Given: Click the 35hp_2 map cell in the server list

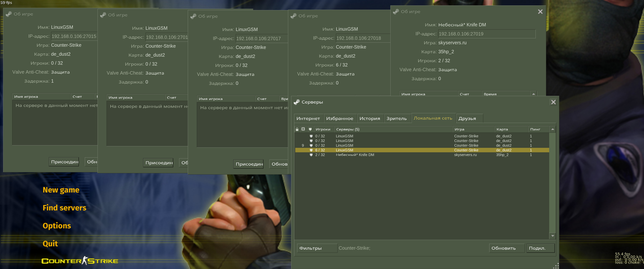Looking at the screenshot, I should 502,155.
